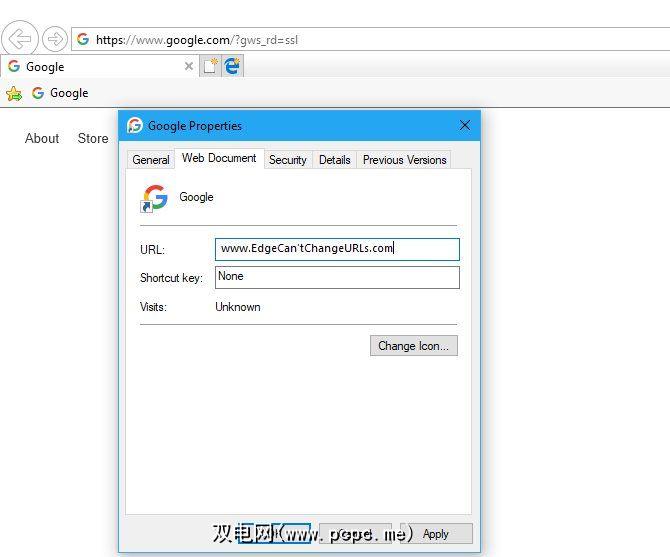Viewport: 670px width, 557px height.
Task: Open Microsoft Edge via the tab-bar icon
Action: tap(232, 66)
